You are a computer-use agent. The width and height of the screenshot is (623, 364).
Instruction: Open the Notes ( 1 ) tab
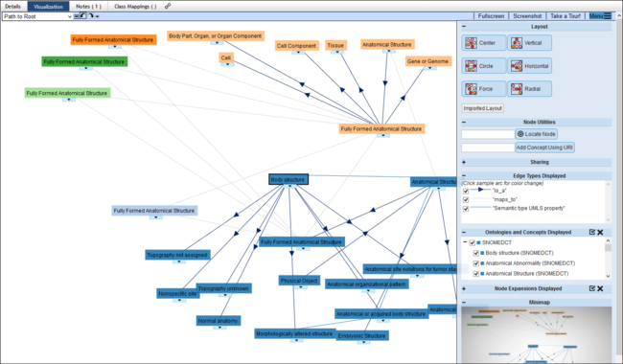tap(88, 7)
